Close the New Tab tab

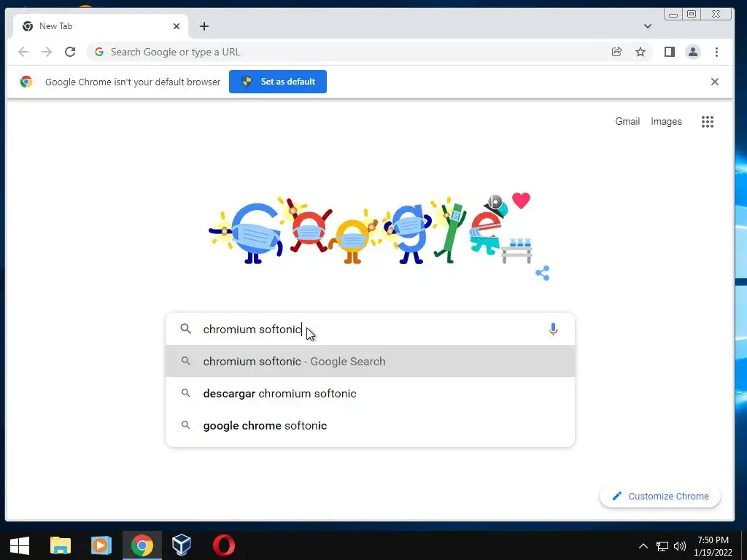pos(177,26)
